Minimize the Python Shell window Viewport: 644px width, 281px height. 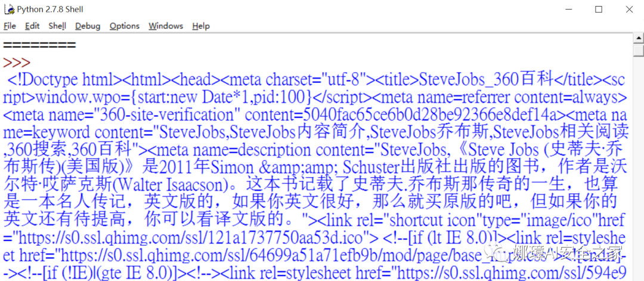[x=568, y=10]
